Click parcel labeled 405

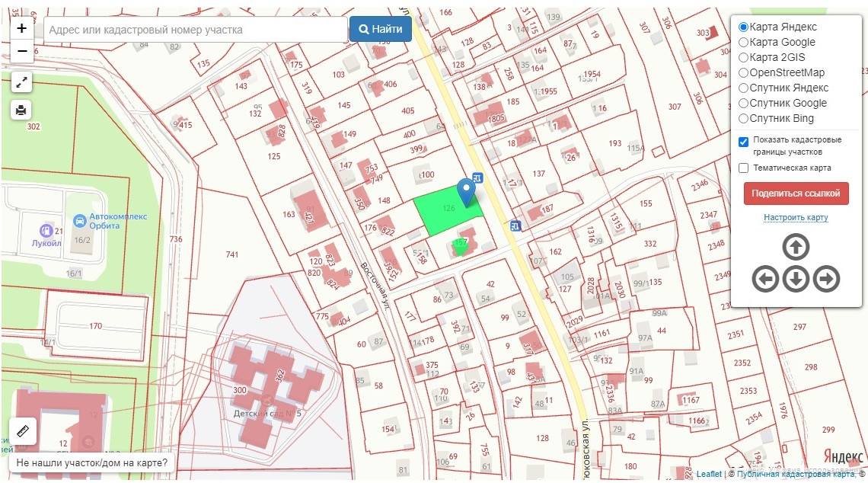(408, 110)
